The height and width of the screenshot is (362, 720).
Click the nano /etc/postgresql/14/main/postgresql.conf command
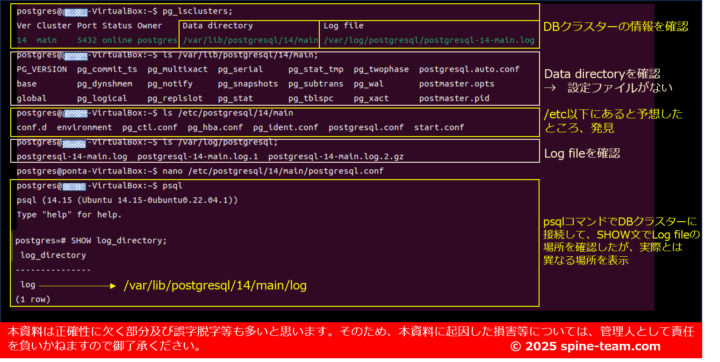coord(273,171)
